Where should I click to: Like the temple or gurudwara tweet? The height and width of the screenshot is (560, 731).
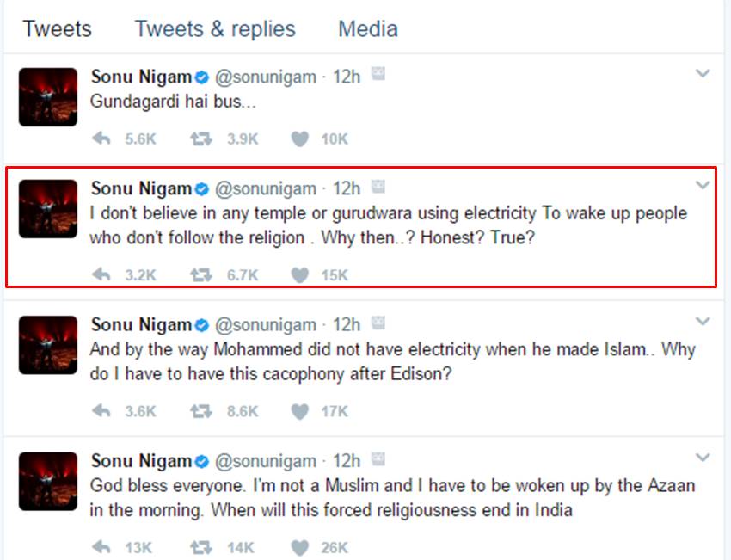299,274
